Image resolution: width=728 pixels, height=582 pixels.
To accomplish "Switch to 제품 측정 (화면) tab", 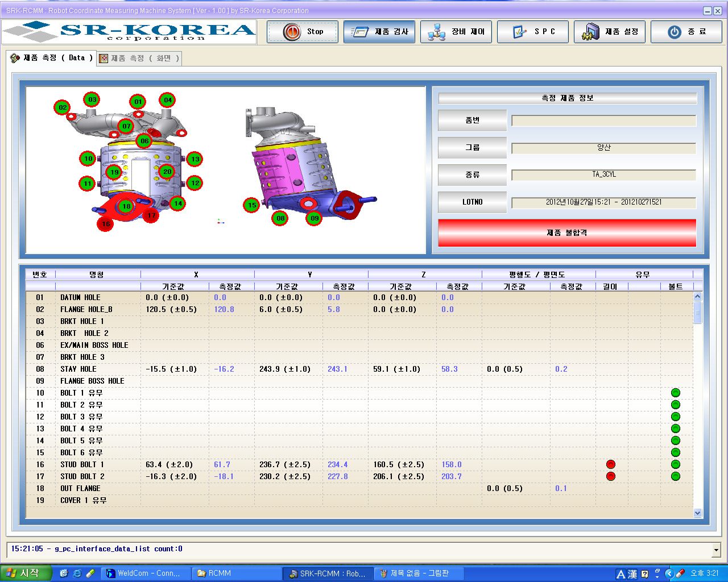I will (x=140, y=59).
